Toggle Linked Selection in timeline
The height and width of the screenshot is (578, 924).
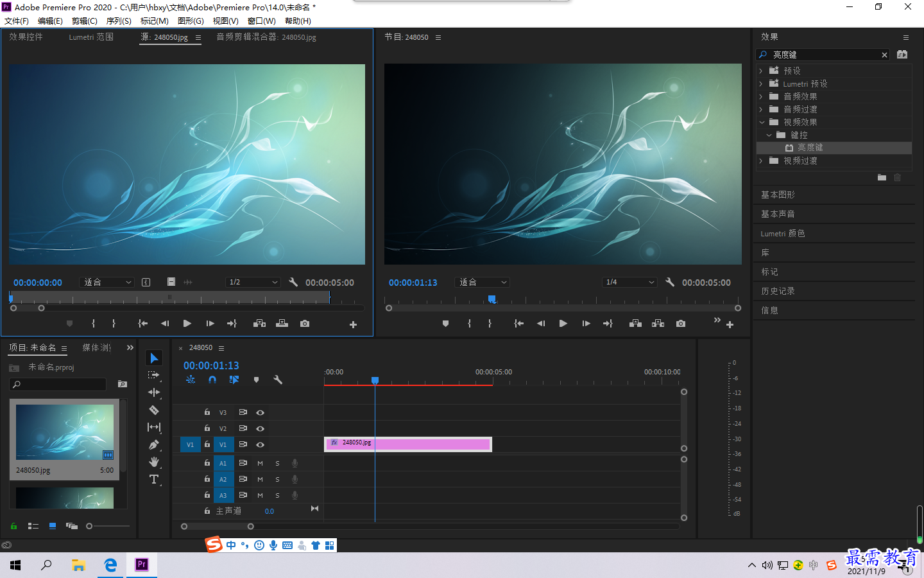pos(234,380)
